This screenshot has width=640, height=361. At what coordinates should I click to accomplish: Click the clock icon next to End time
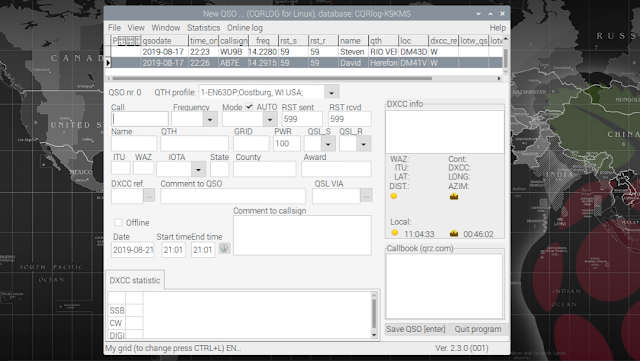click(224, 248)
